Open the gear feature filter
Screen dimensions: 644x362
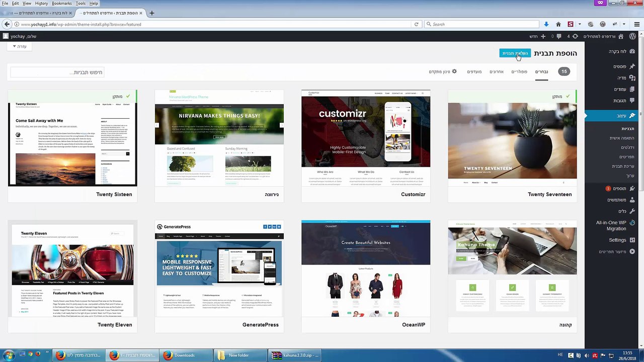click(443, 71)
